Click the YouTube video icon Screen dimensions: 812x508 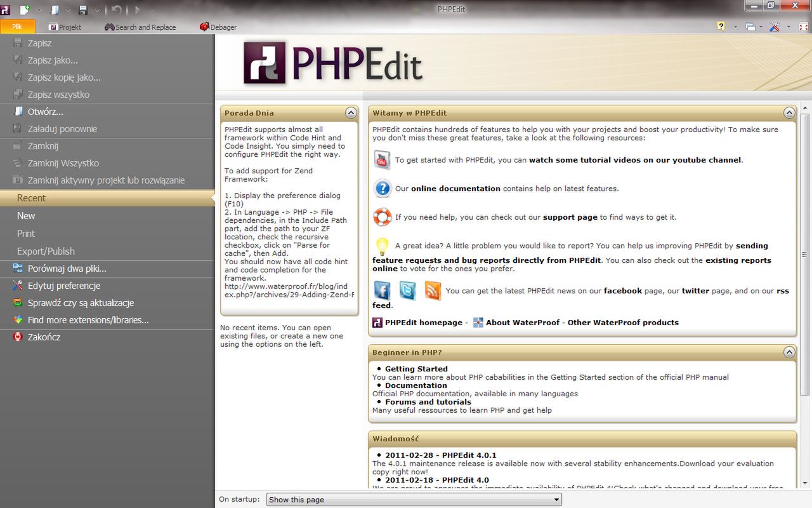click(x=382, y=159)
